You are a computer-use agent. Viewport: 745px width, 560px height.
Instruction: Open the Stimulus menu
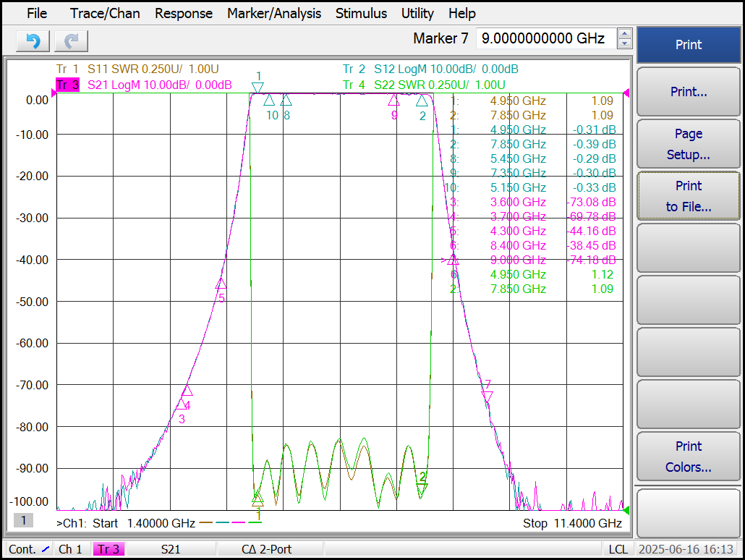361,13
